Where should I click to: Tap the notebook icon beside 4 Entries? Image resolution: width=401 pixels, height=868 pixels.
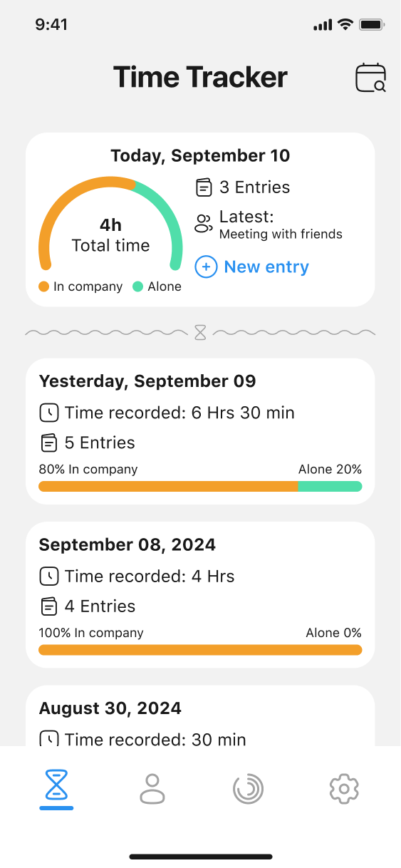[48, 606]
